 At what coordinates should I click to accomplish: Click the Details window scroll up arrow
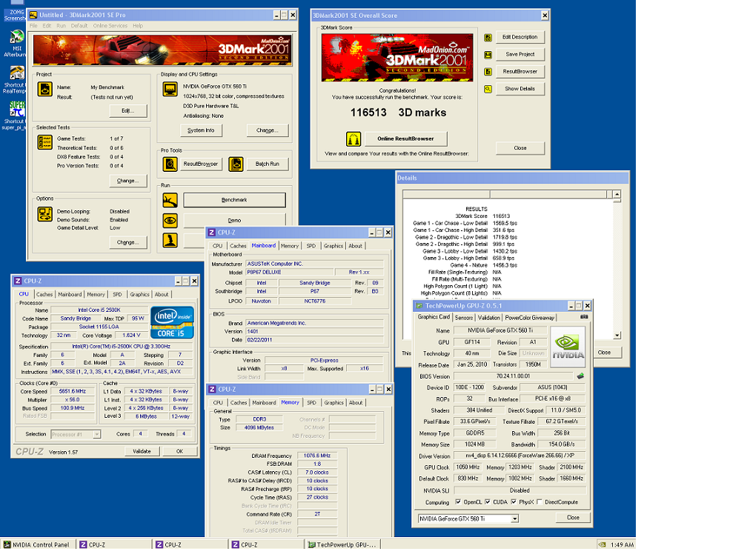click(617, 194)
